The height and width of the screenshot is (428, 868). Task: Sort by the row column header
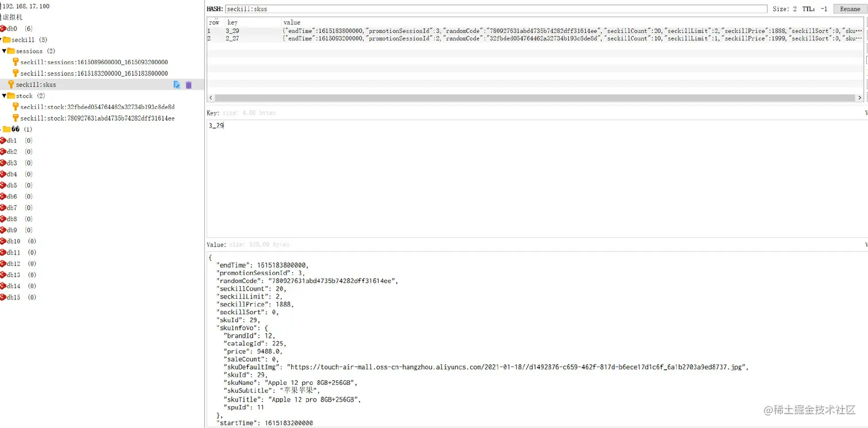tap(214, 22)
